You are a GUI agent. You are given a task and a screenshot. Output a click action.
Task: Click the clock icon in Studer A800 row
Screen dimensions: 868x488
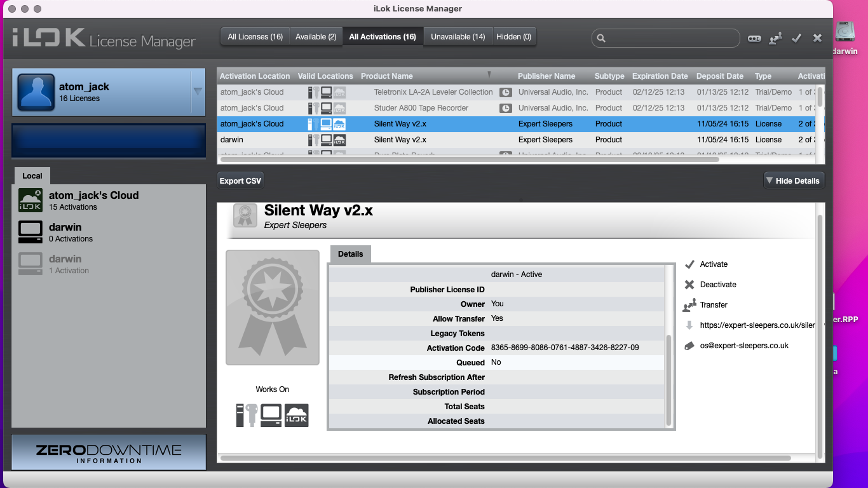505,108
